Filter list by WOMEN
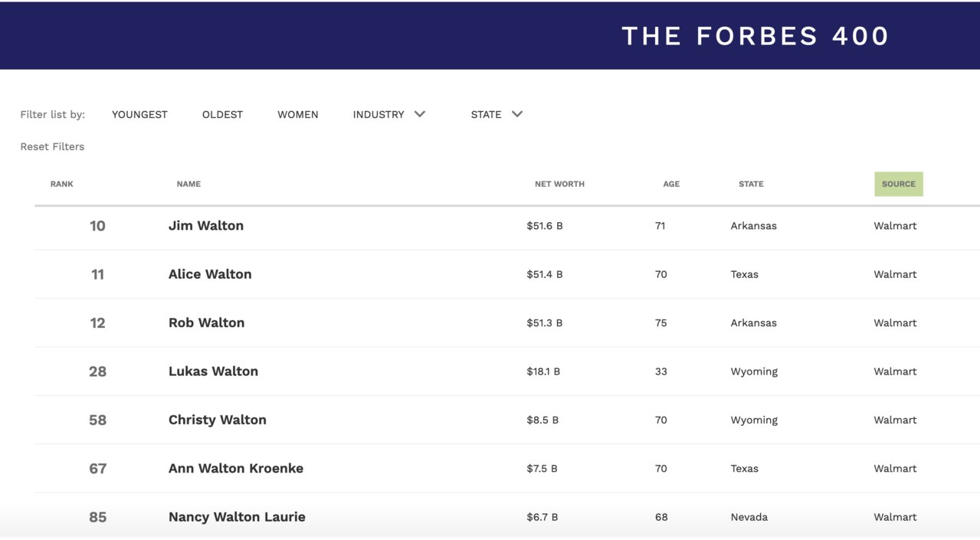980x540 pixels. click(298, 114)
